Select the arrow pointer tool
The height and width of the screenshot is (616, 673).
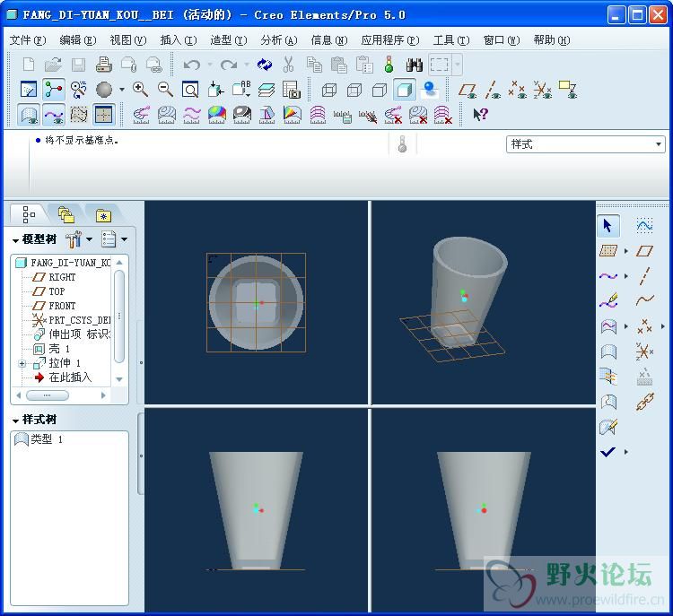(x=607, y=226)
